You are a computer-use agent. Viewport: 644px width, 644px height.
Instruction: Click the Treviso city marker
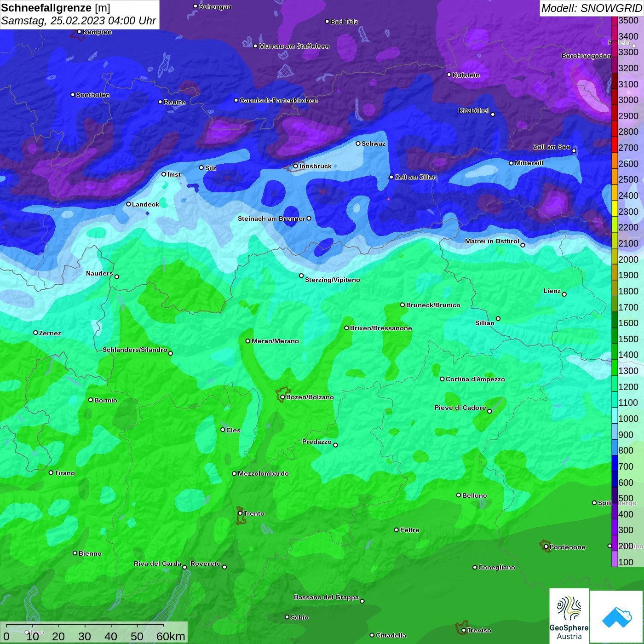pos(464,630)
